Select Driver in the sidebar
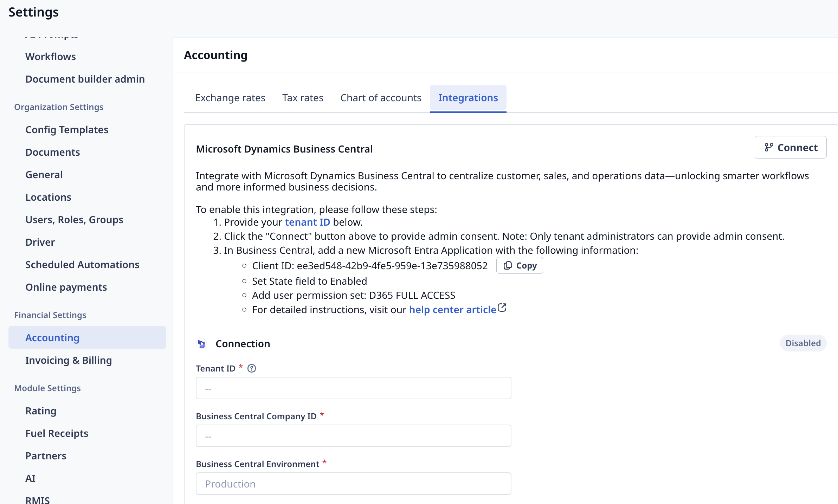This screenshot has height=504, width=838. [x=40, y=242]
